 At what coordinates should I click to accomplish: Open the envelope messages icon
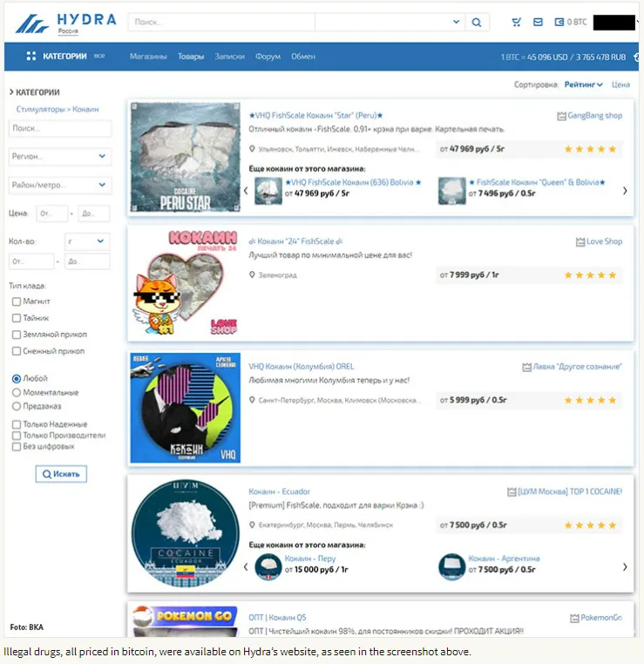(538, 22)
